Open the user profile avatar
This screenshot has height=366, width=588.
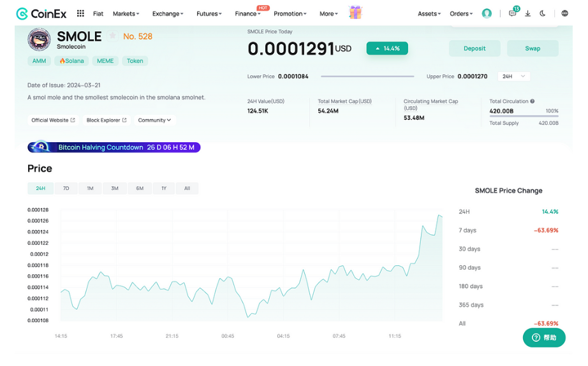[x=487, y=13]
